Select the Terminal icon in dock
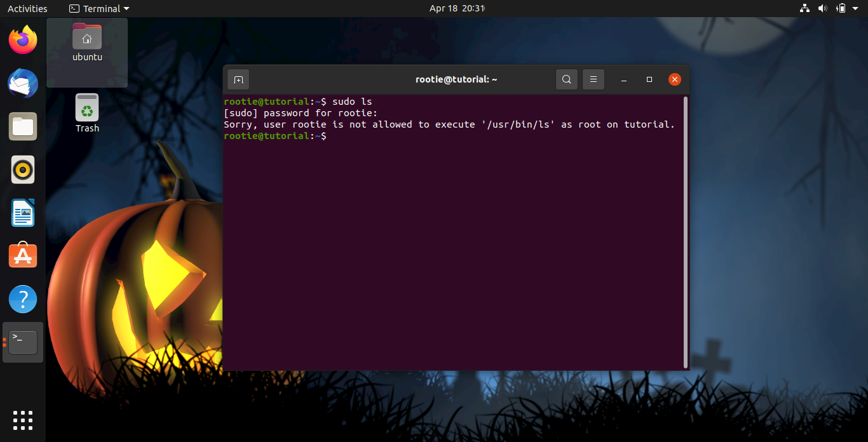 pyautogui.click(x=22, y=342)
